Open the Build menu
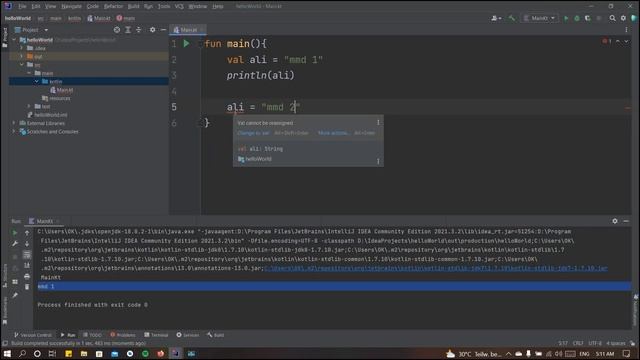This screenshot has width=640, height=360. pos(133,6)
